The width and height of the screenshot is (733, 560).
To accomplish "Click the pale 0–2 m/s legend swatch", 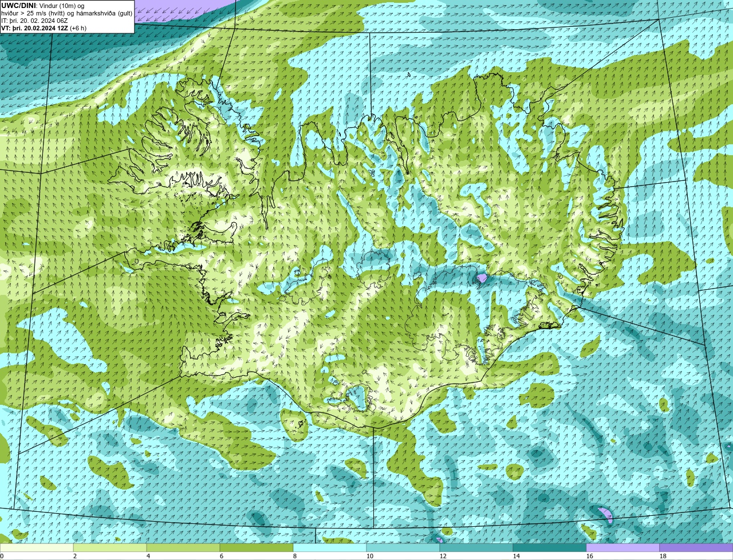I will (37, 547).
